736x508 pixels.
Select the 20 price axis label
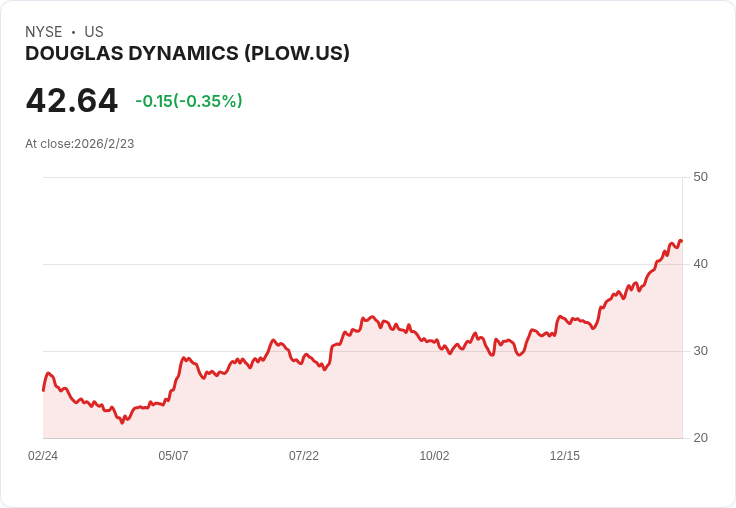point(700,438)
